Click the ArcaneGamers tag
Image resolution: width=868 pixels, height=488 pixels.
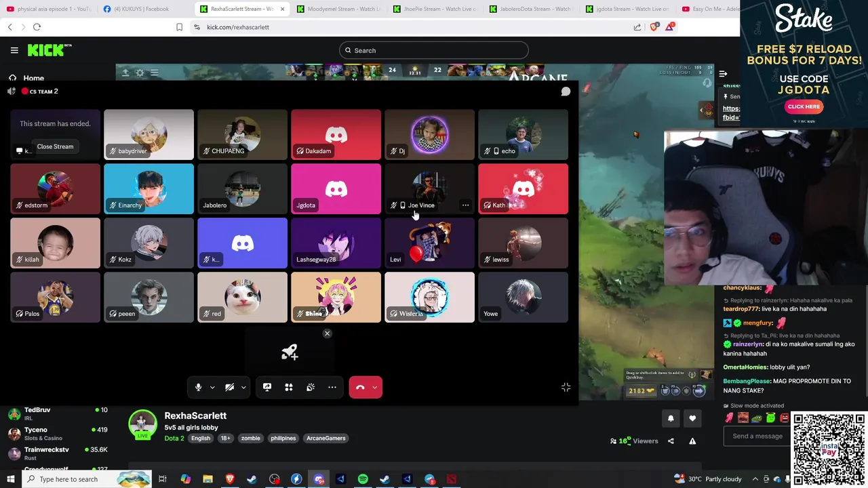pyautogui.click(x=325, y=439)
